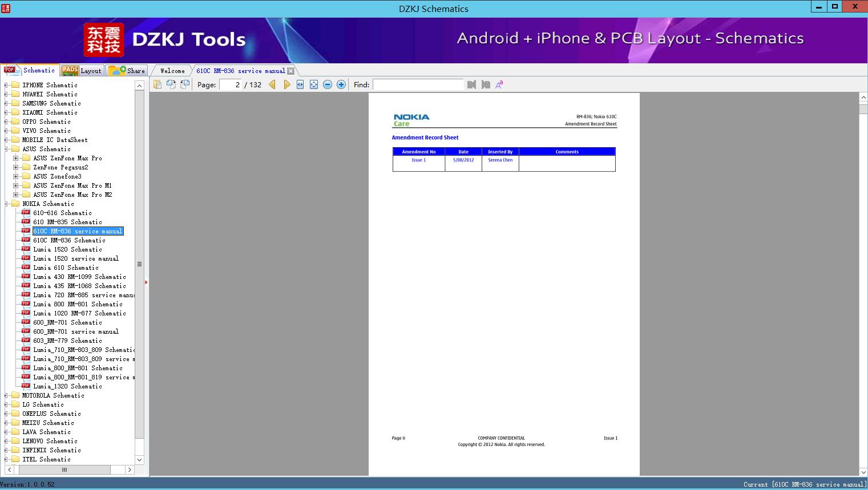Toggle match case for Find
Image resolution: width=868 pixels, height=490 pixels.
pos(499,84)
